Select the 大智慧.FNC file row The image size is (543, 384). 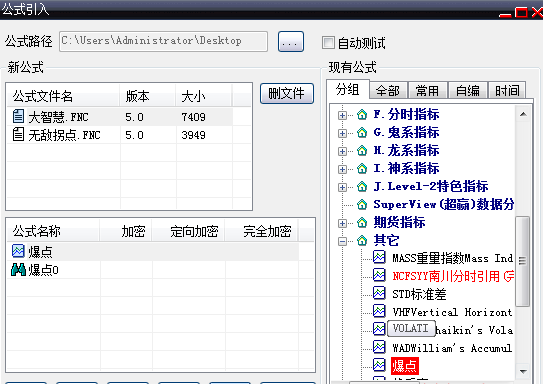coord(120,117)
